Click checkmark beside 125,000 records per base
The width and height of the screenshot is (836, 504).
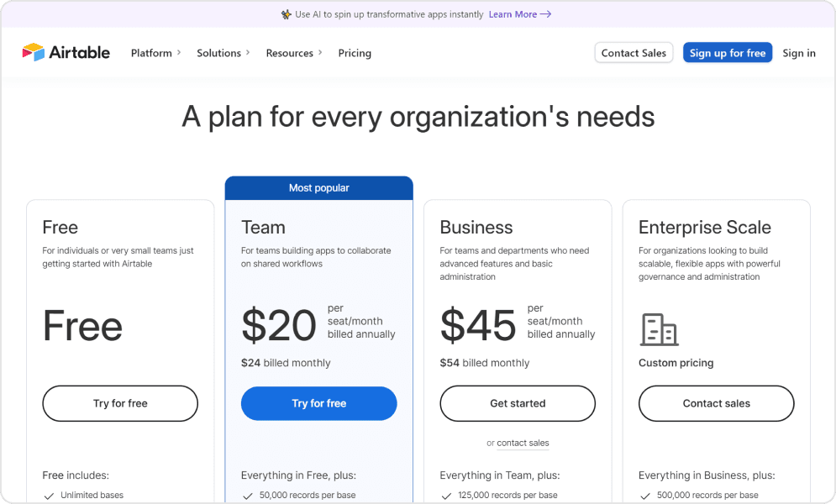point(446,496)
